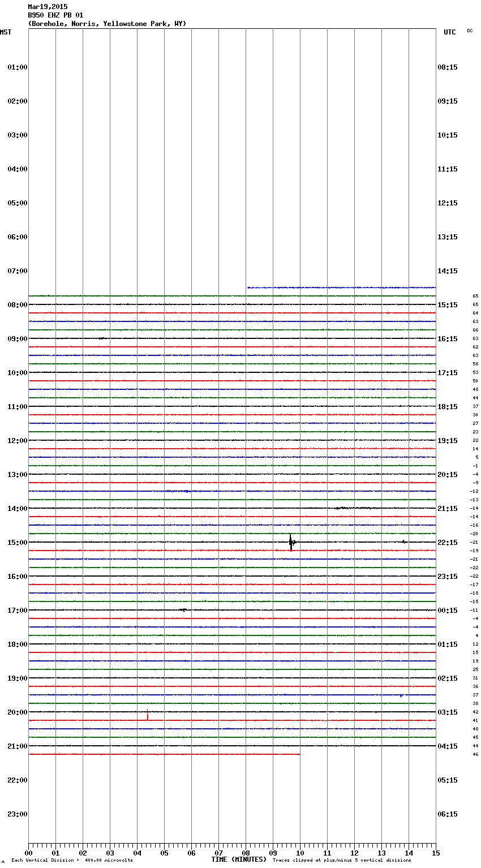
Task: Click minute label 03 on the bottom axis
Action: pos(110,853)
